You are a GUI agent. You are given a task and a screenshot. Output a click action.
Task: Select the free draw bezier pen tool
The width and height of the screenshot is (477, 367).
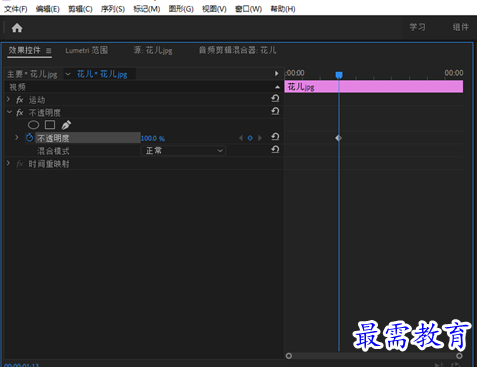[x=66, y=125]
